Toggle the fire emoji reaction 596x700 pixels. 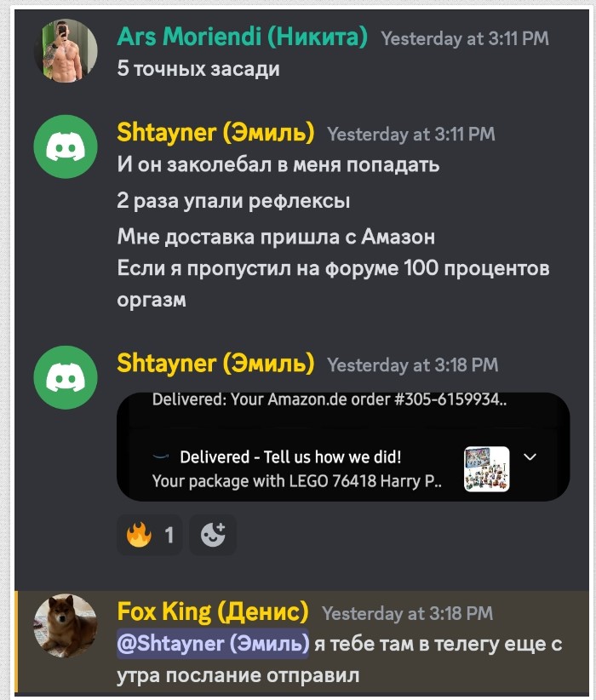click(150, 535)
